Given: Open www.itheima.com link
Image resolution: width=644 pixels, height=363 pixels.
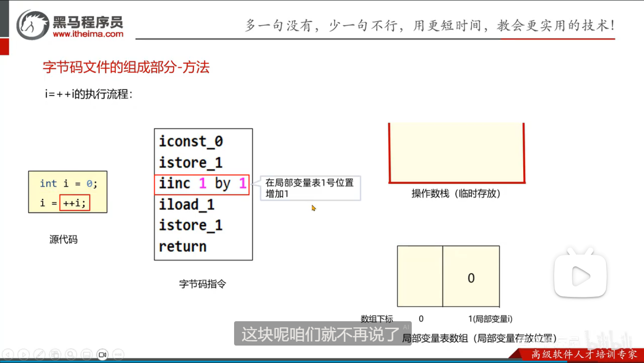Looking at the screenshot, I should coord(88,34).
